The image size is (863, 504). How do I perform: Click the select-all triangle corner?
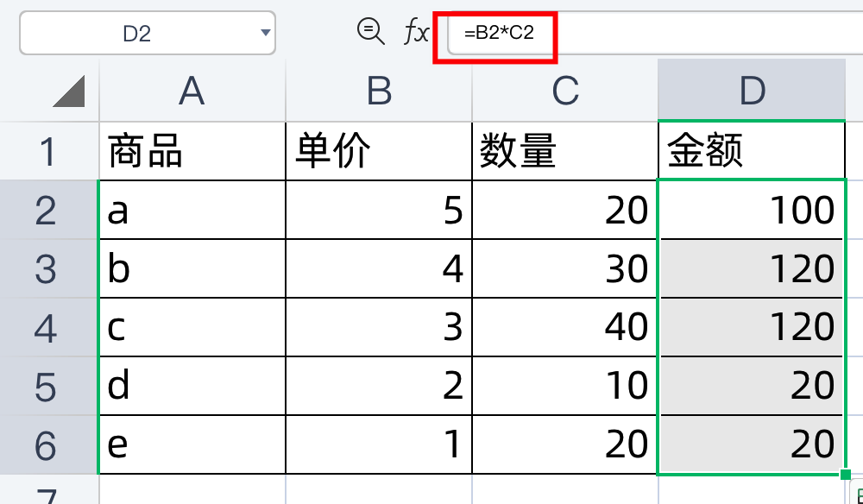[69, 91]
